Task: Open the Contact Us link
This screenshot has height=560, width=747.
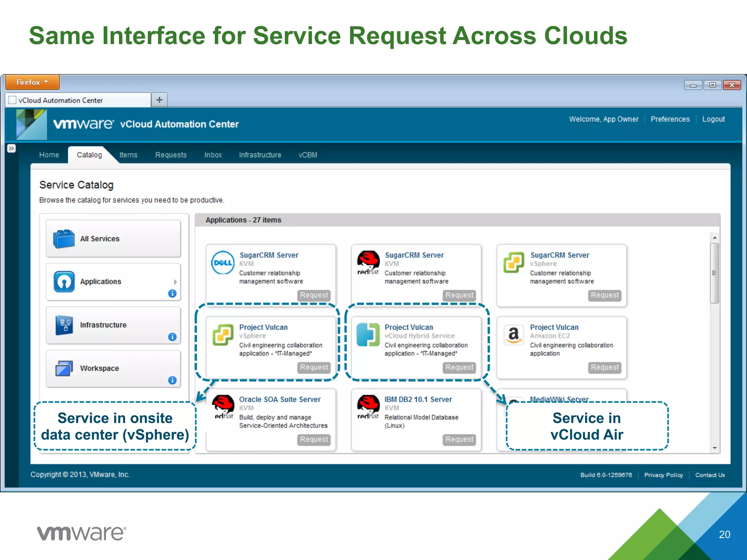Action: (x=710, y=475)
